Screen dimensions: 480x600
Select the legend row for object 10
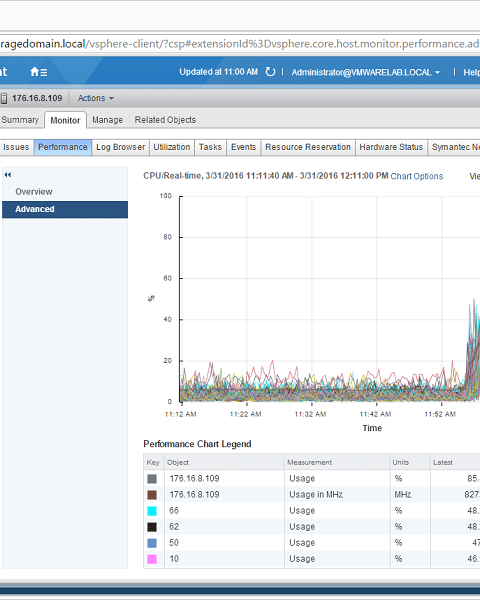pyautogui.click(x=312, y=559)
